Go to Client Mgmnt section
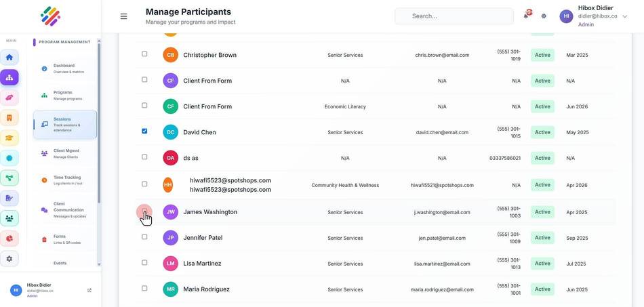 tap(65, 153)
